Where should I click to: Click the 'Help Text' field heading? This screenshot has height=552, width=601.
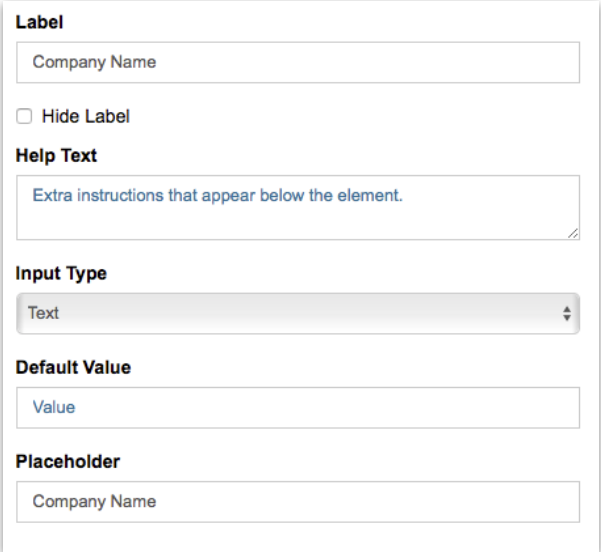[x=55, y=155]
